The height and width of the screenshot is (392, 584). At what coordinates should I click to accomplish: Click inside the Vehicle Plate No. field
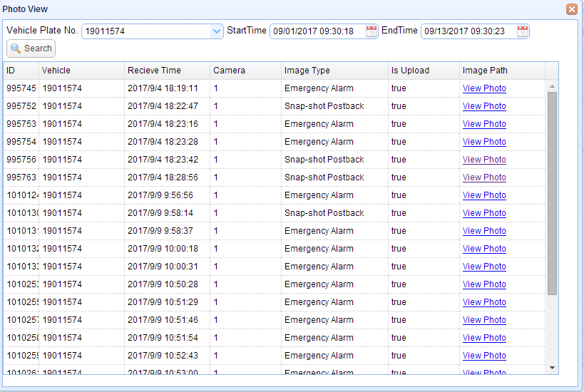pos(146,31)
